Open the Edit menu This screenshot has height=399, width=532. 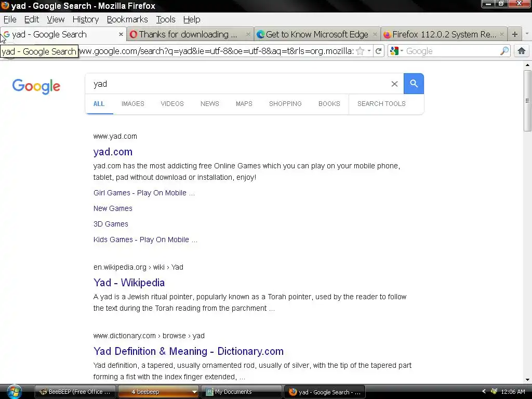pos(32,19)
